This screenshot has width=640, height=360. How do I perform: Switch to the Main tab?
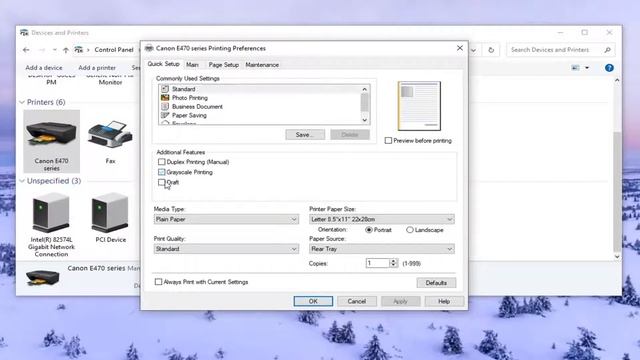pyautogui.click(x=192, y=64)
